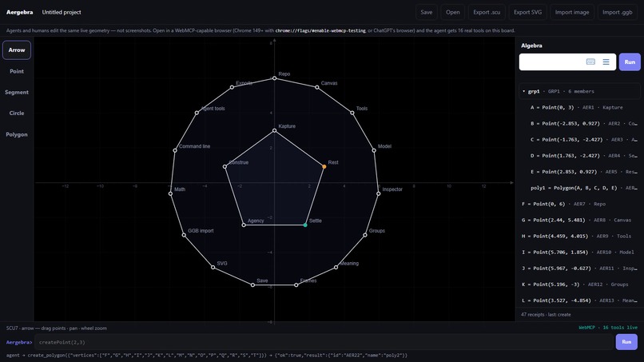Click the Aergebra logo text
This screenshot has height=362, width=644.
[x=20, y=12]
